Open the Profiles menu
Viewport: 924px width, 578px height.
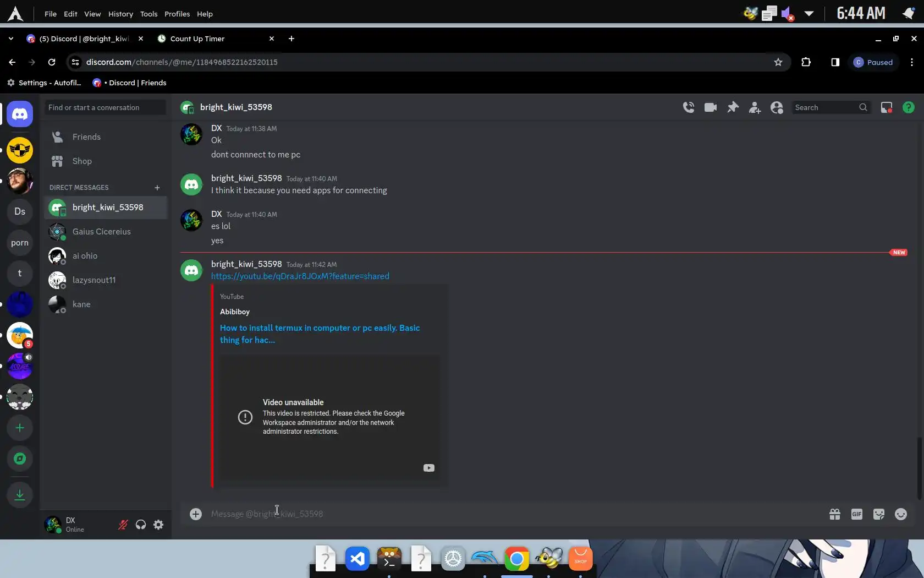tap(177, 14)
